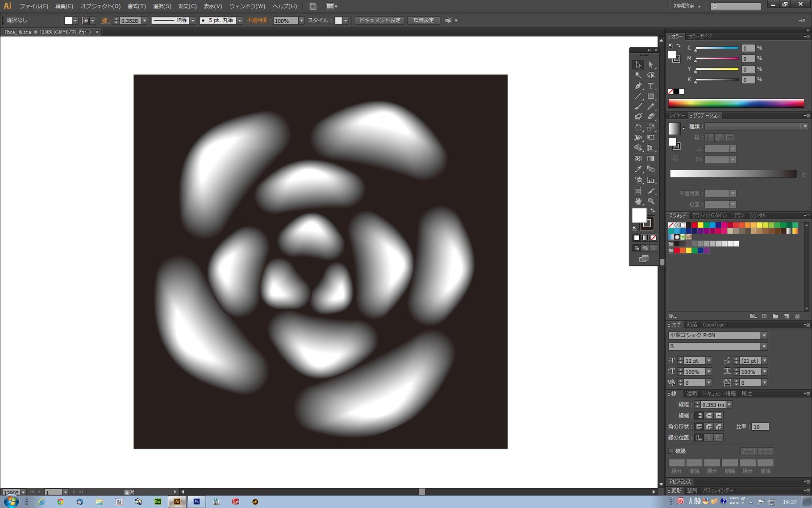Open the 効果(C) menu
This screenshot has width=812, height=508.
click(187, 6)
